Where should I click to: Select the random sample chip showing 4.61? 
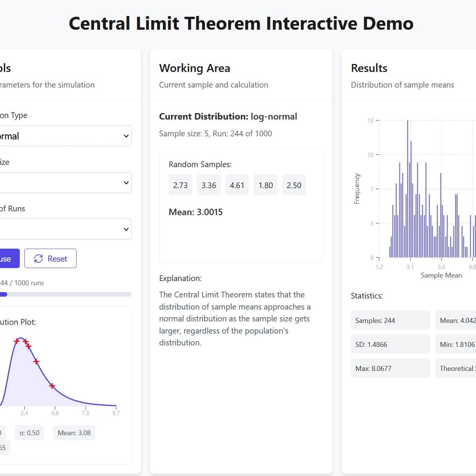(x=237, y=185)
